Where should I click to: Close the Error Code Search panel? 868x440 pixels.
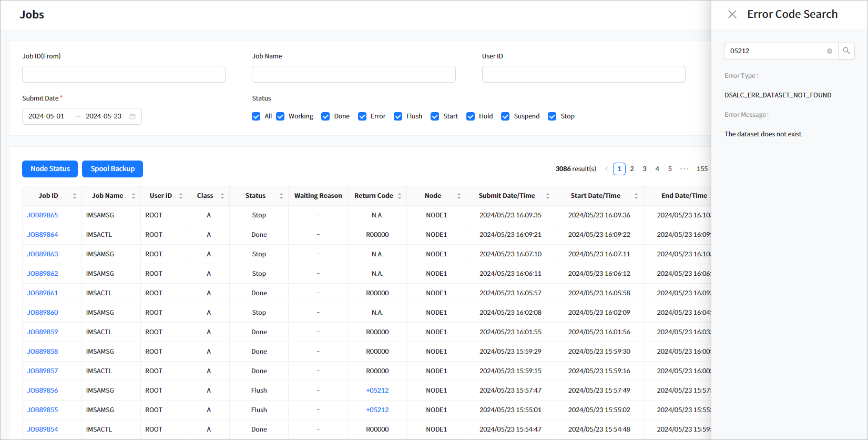pos(732,14)
